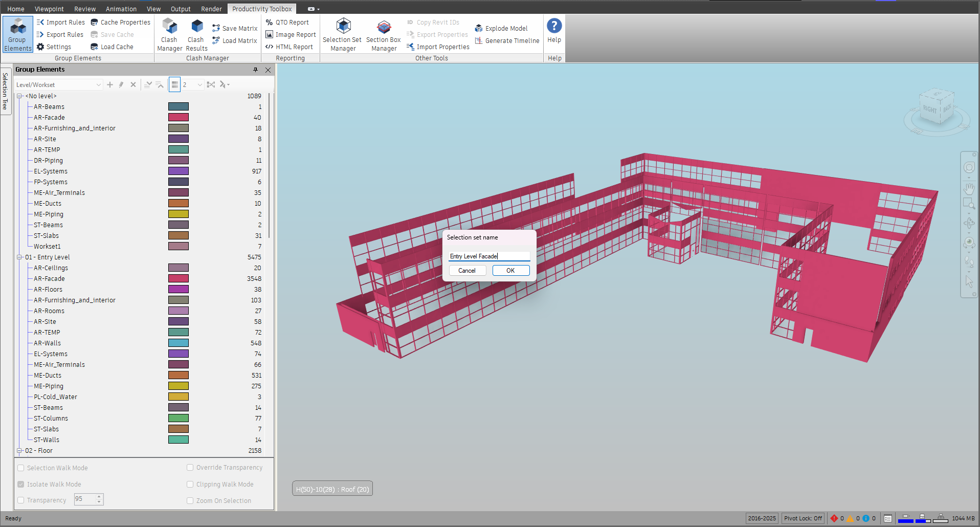Open the Clash Manager tool
The height and width of the screenshot is (527, 980).
[169, 34]
